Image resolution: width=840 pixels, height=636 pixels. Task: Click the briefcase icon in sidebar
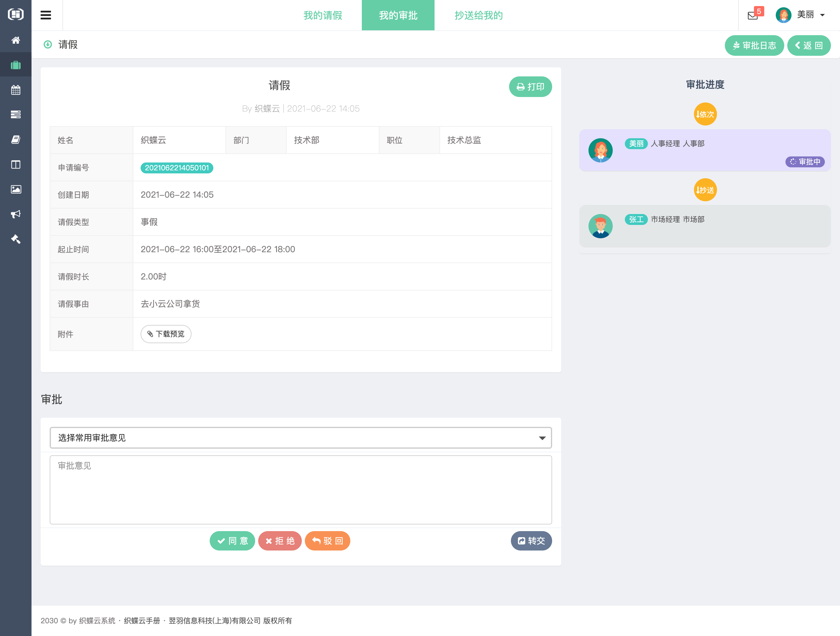(15, 65)
